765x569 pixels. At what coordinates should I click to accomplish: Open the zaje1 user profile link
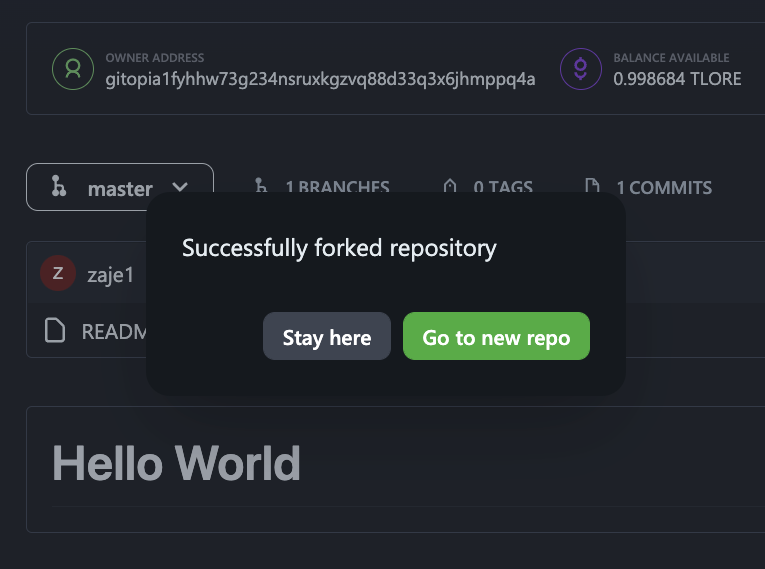pos(110,274)
